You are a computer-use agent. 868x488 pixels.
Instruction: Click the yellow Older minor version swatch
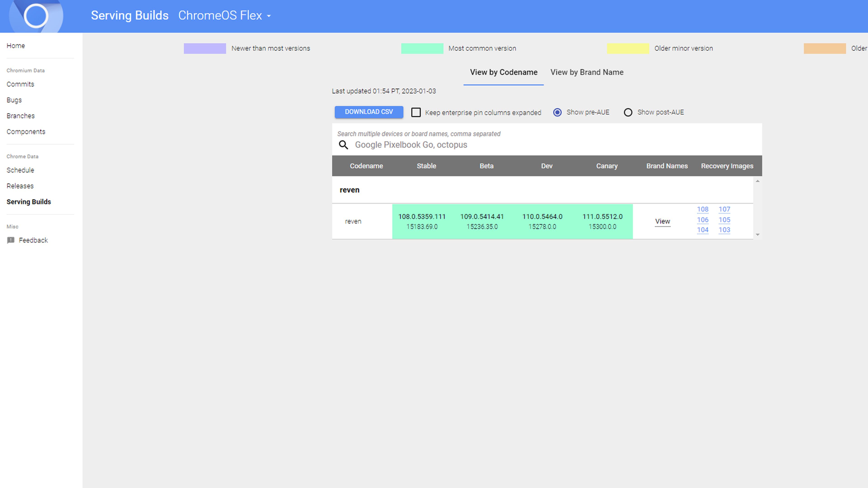[x=628, y=48]
